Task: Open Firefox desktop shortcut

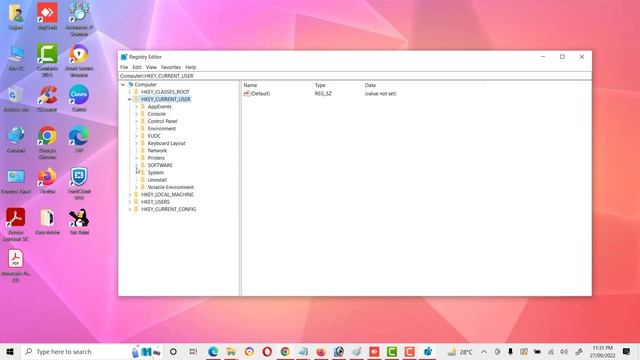Action: (x=47, y=180)
